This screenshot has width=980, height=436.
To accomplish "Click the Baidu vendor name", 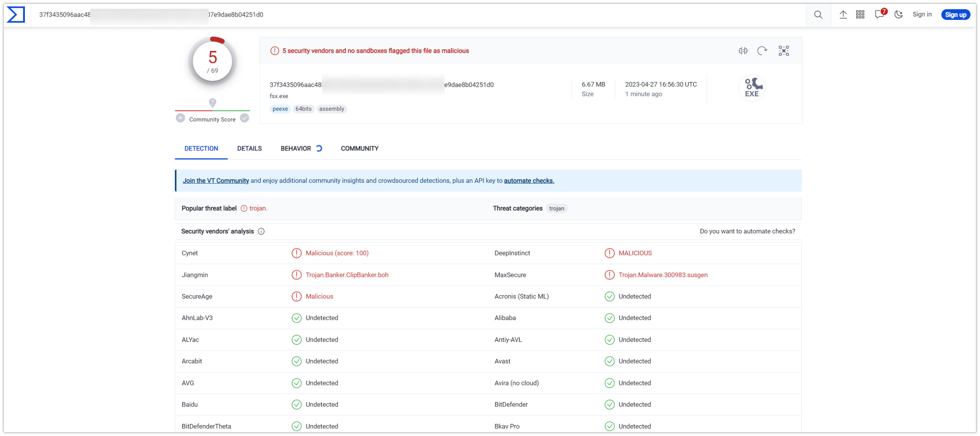I will 190,404.
